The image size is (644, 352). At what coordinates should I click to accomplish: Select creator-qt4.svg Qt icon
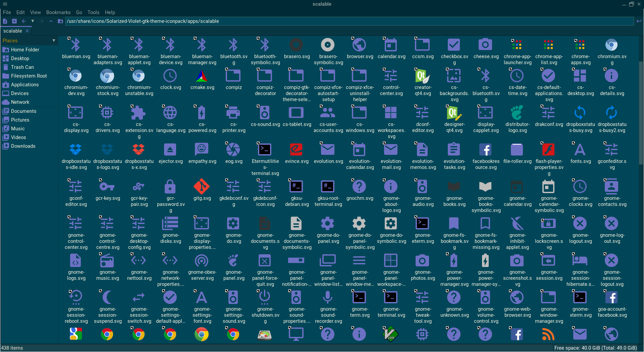pos(423,76)
